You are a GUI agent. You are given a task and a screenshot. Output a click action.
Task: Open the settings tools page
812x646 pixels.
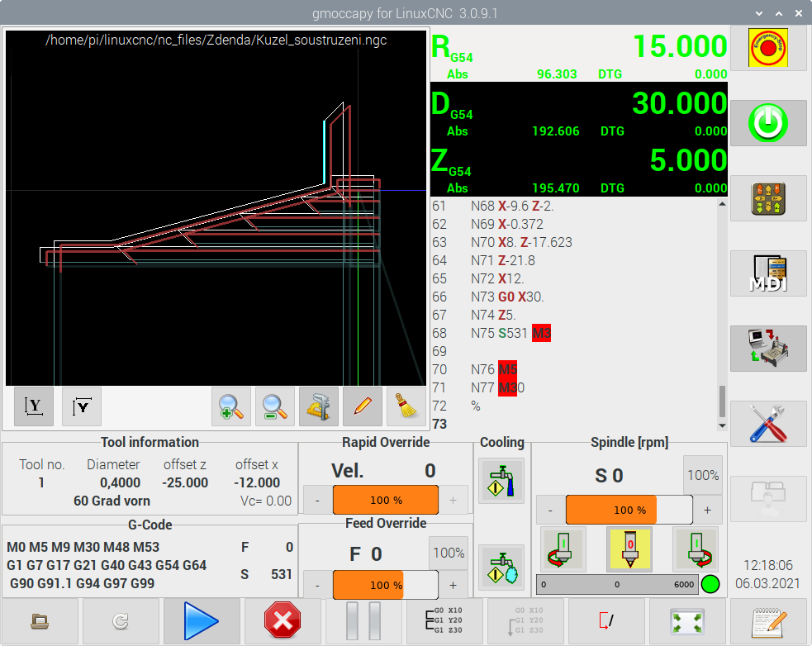767,424
